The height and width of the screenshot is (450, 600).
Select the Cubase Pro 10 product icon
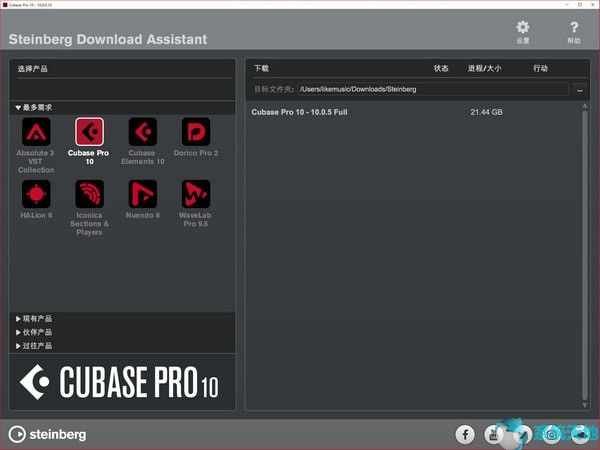pyautogui.click(x=89, y=132)
